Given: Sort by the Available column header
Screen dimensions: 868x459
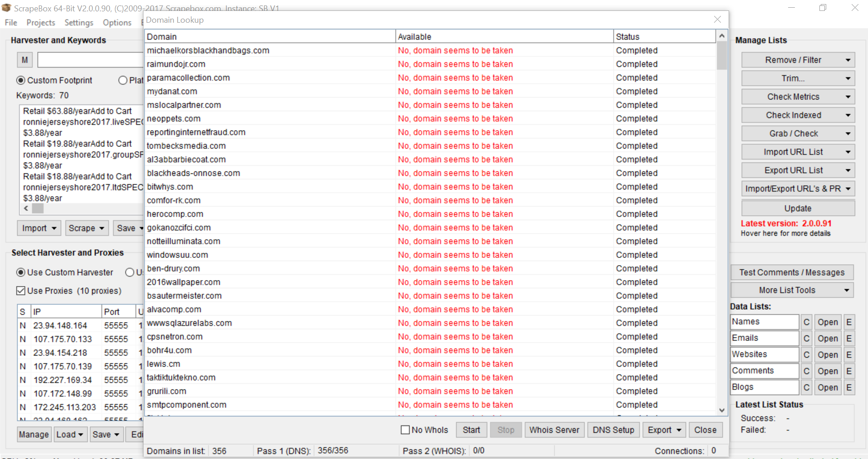Looking at the screenshot, I should [504, 37].
